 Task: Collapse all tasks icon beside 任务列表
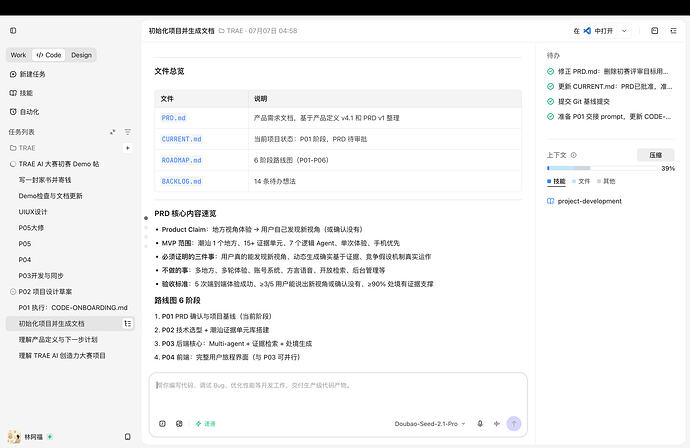tap(113, 132)
